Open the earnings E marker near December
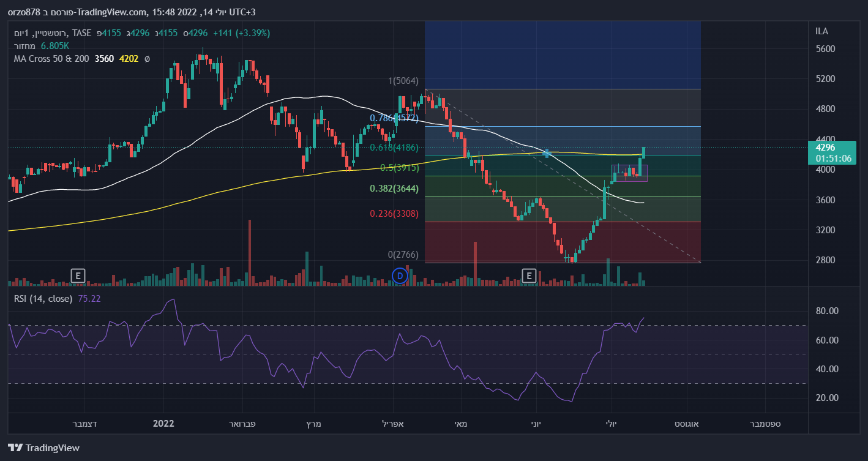 point(77,275)
